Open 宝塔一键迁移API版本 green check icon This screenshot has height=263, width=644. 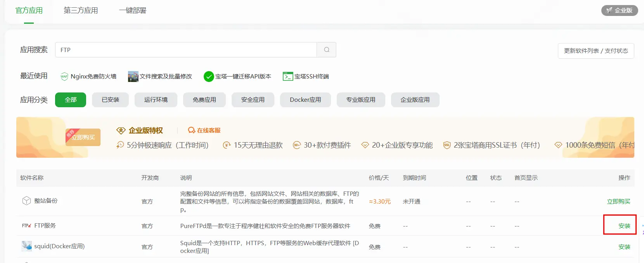[209, 77]
